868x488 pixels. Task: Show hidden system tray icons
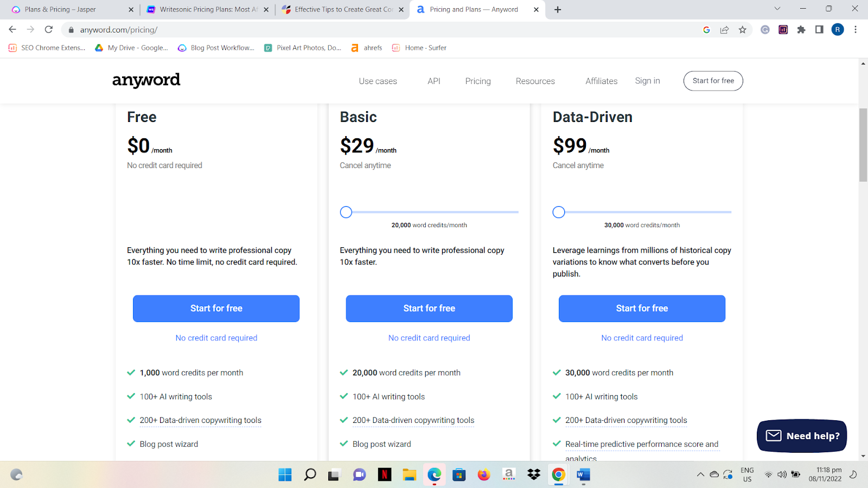click(x=700, y=474)
